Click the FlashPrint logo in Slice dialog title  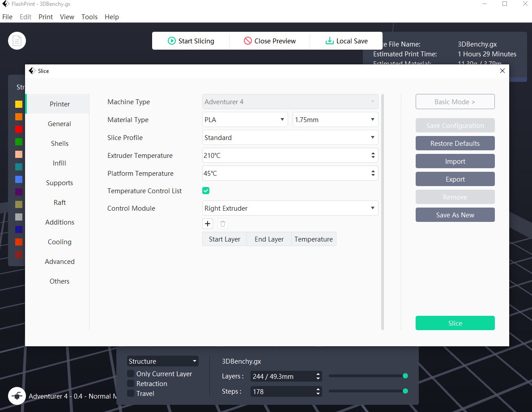32,71
